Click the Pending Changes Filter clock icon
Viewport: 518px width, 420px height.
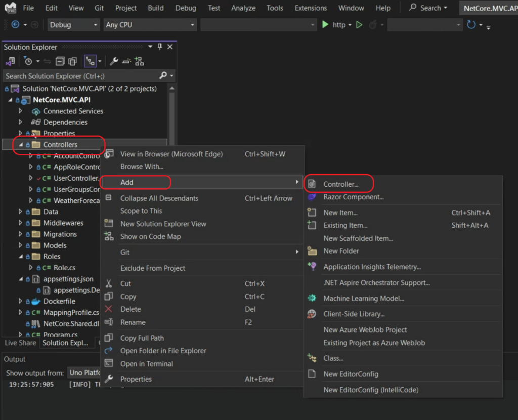coord(28,61)
